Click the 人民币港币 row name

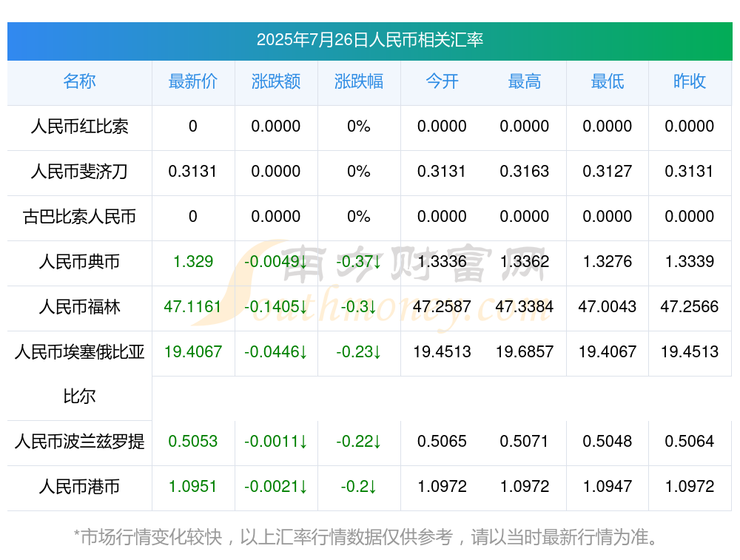79,487
